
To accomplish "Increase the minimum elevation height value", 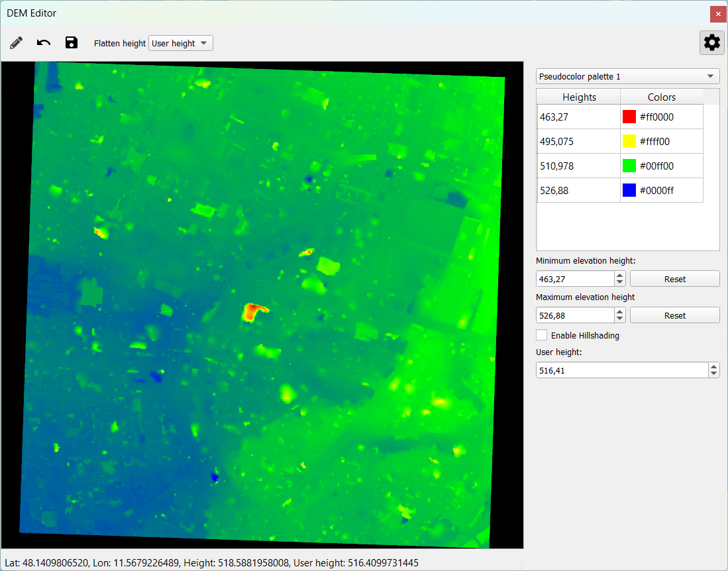I will click(x=620, y=276).
